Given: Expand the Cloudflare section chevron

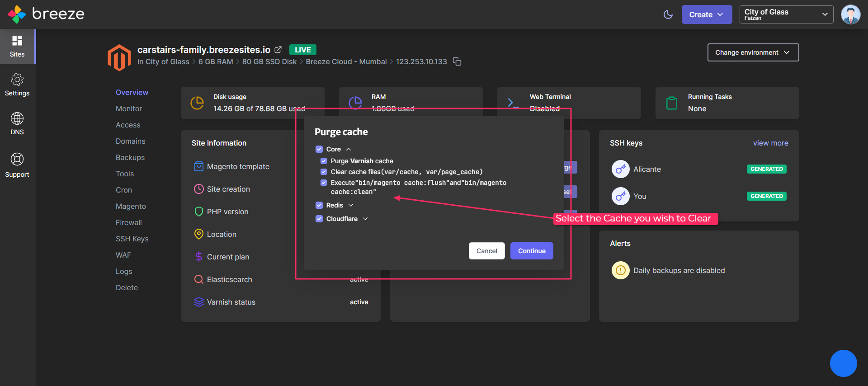Looking at the screenshot, I should [x=365, y=219].
